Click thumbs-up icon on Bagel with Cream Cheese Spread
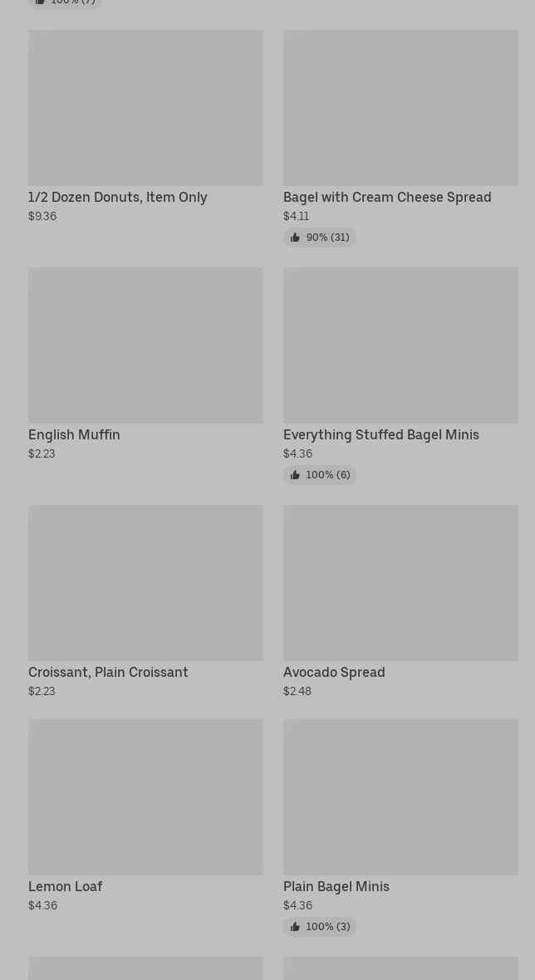The image size is (535, 980). click(x=295, y=238)
